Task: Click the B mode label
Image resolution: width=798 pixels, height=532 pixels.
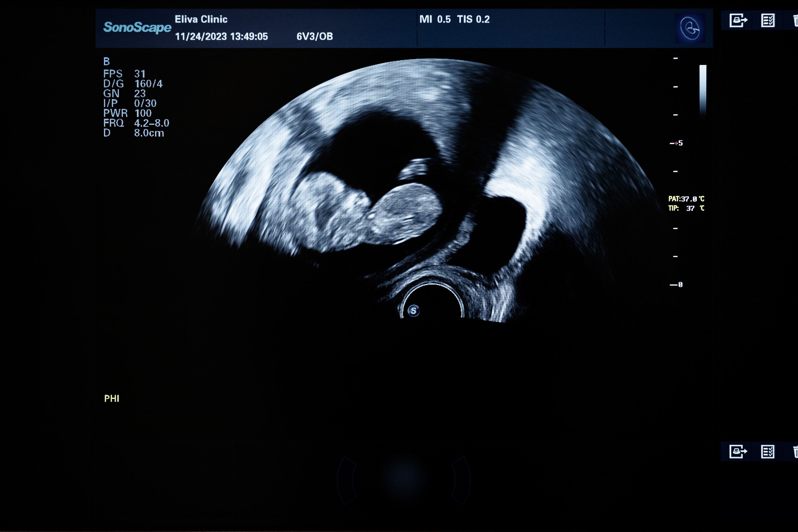Action: 107,61
